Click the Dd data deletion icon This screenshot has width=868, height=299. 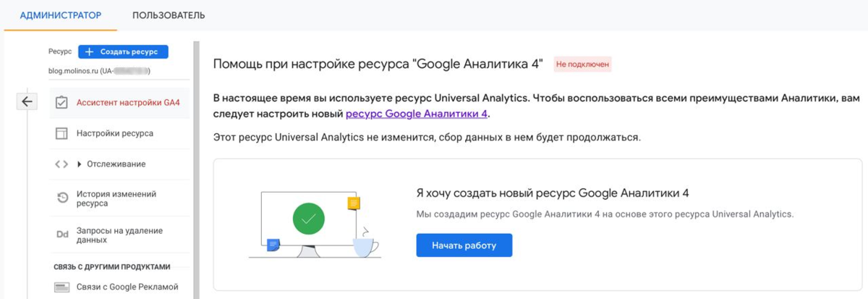pos(62,235)
